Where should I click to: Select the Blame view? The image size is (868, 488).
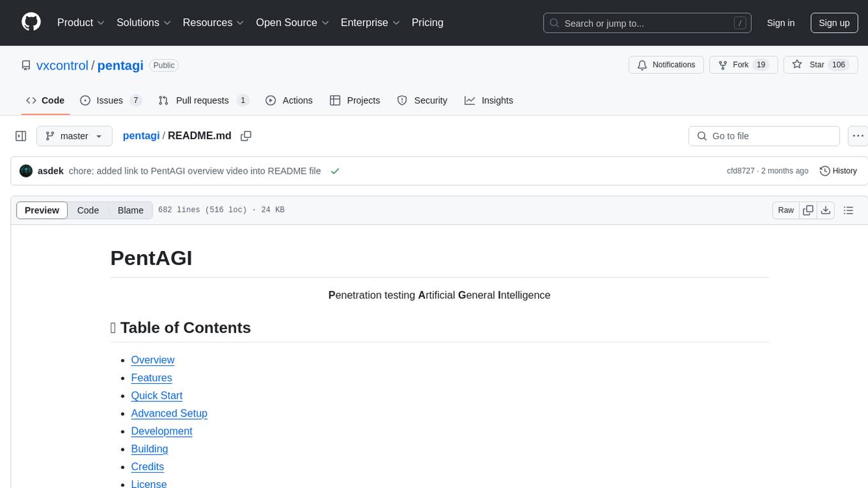[x=131, y=210]
